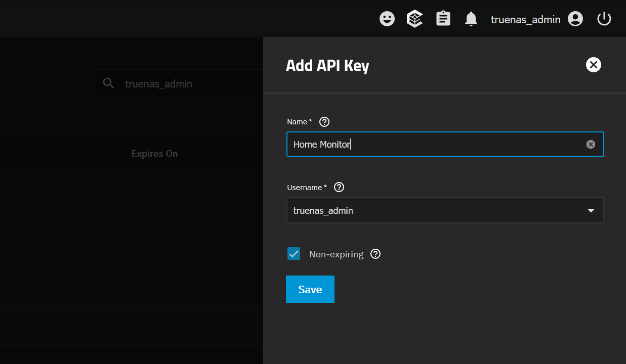Uncheck the Non-expiring checkbox
626x364 pixels.
point(294,254)
